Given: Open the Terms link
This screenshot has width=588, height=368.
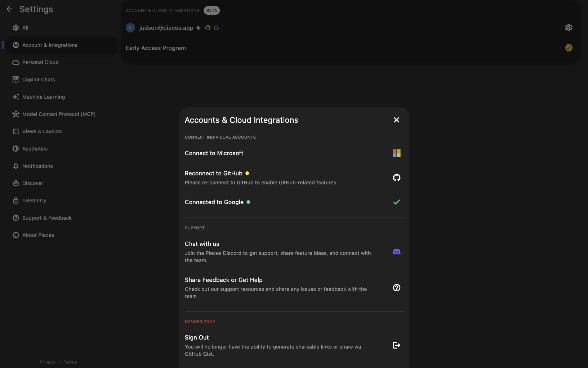Looking at the screenshot, I should point(70,362).
